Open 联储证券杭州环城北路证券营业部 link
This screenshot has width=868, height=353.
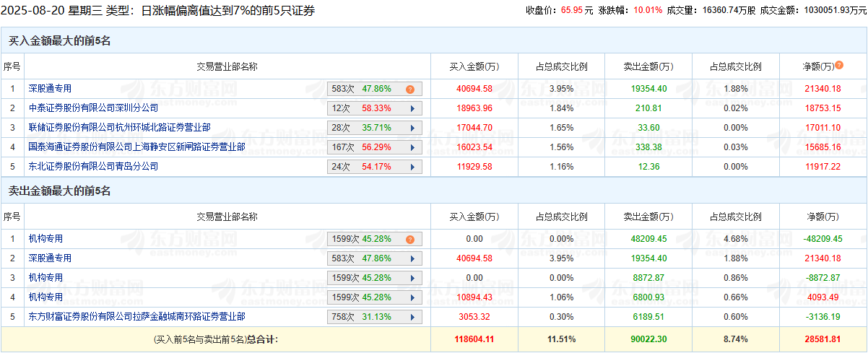pyautogui.click(x=119, y=128)
